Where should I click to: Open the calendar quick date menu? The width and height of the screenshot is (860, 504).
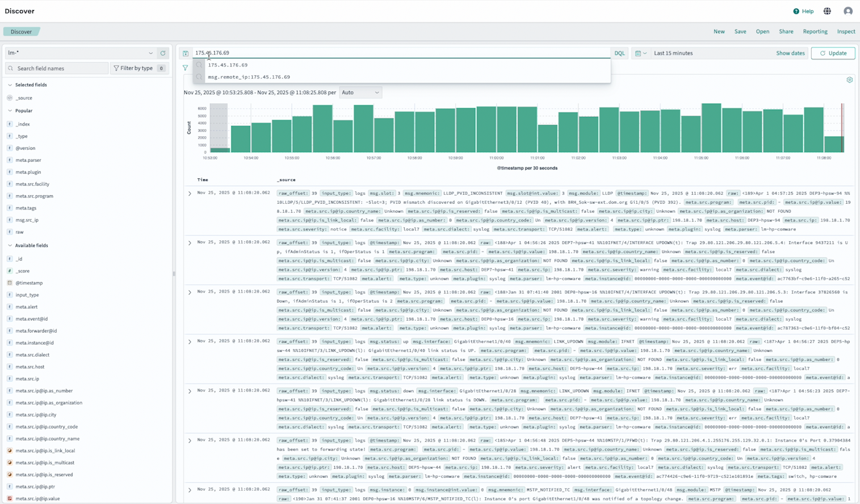coord(640,53)
